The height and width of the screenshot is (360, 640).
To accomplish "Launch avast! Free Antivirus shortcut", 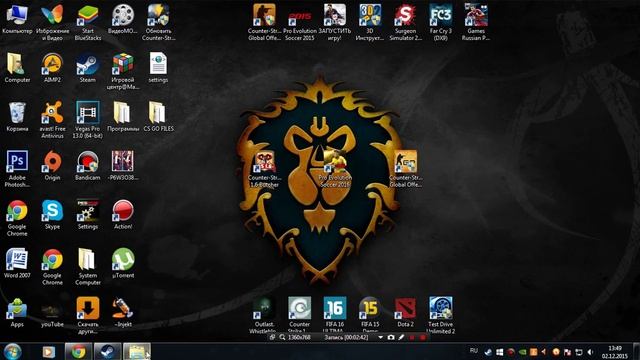I will pyautogui.click(x=52, y=120).
